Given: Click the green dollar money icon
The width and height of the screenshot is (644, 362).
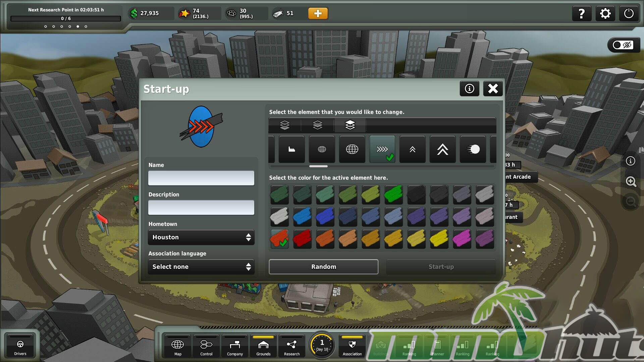Looking at the screenshot, I should 134,13.
